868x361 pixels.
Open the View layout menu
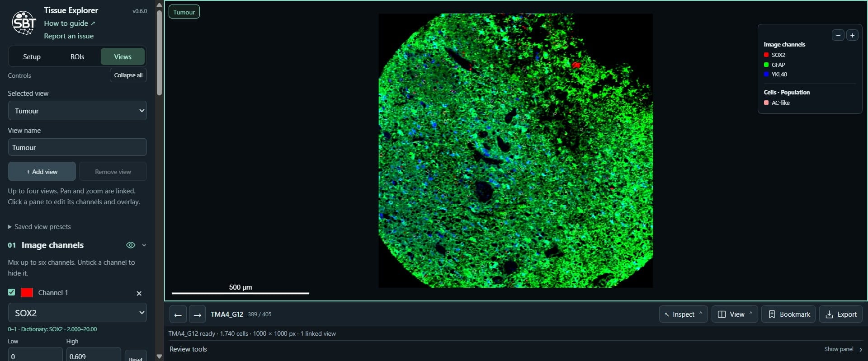[735, 314]
